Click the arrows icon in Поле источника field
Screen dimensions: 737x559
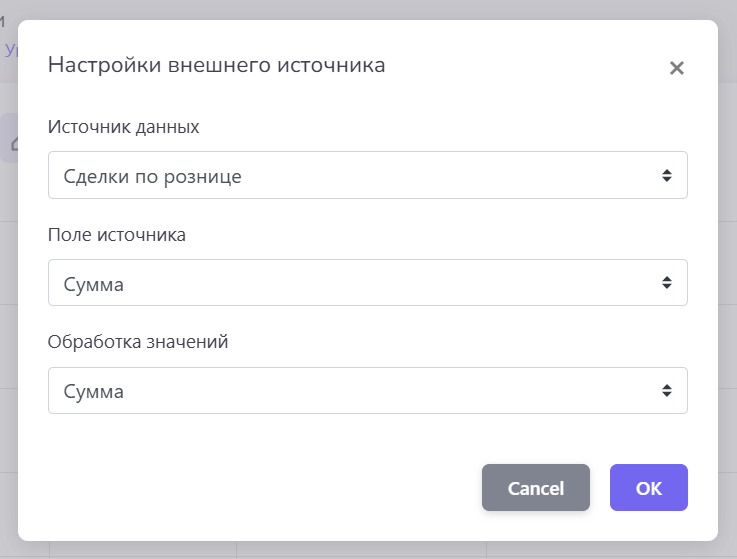click(x=667, y=283)
